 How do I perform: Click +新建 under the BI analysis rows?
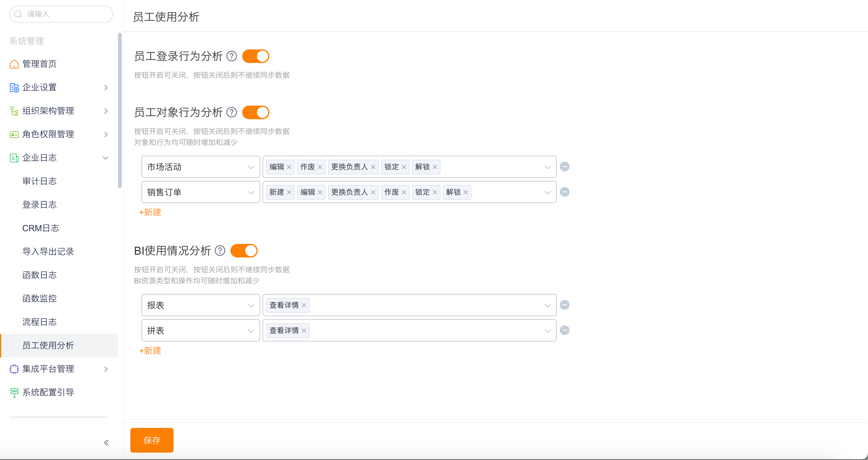[x=150, y=350]
